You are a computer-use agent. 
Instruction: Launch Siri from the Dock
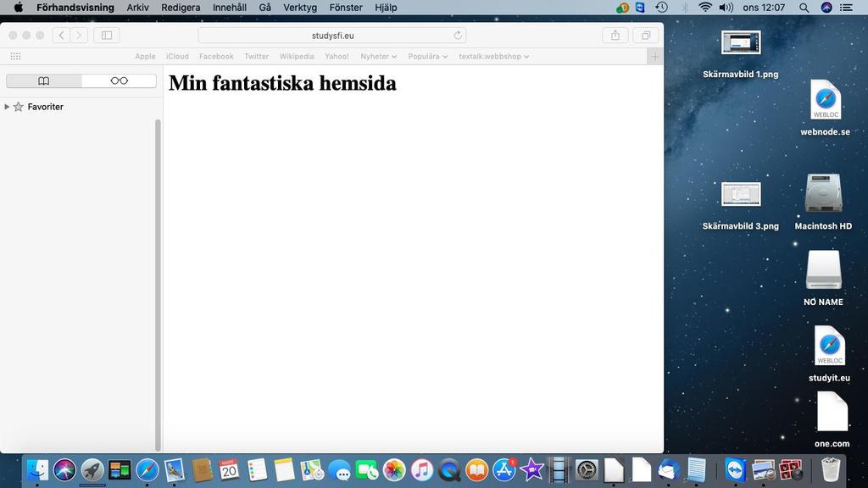64,470
